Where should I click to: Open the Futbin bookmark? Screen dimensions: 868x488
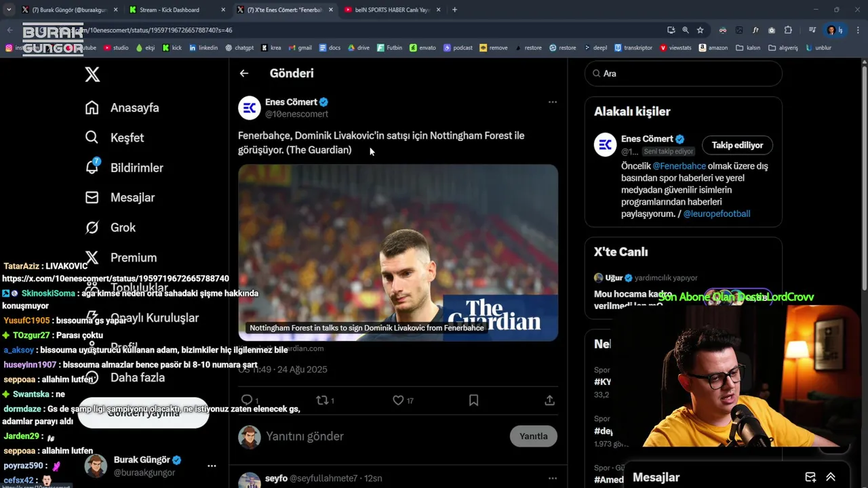pyautogui.click(x=389, y=48)
